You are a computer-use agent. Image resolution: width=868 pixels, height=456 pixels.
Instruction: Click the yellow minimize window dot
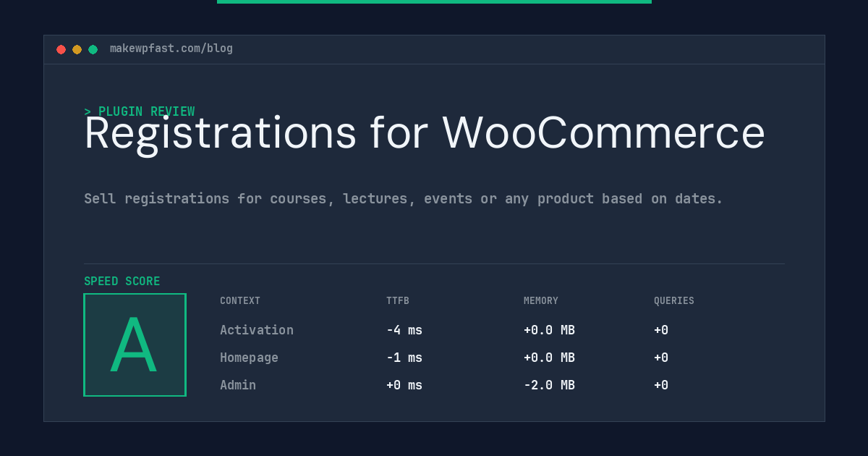[x=77, y=49]
